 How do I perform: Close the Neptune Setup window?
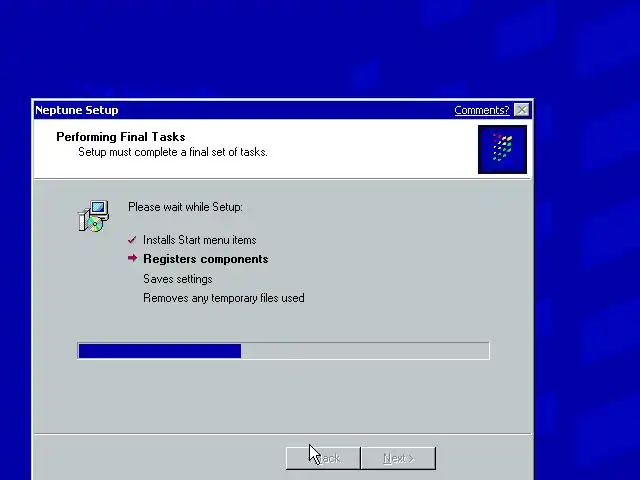pos(522,110)
